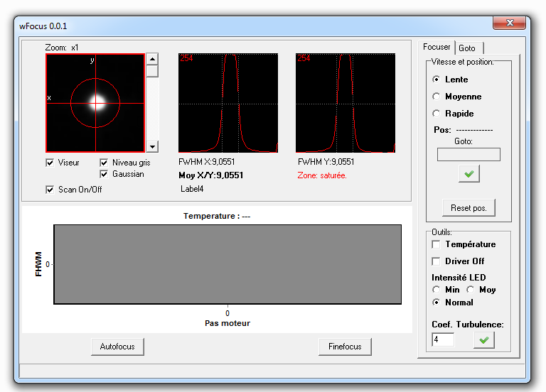
Task: Toggle Scan On/Off checkbox
Action: pos(50,190)
